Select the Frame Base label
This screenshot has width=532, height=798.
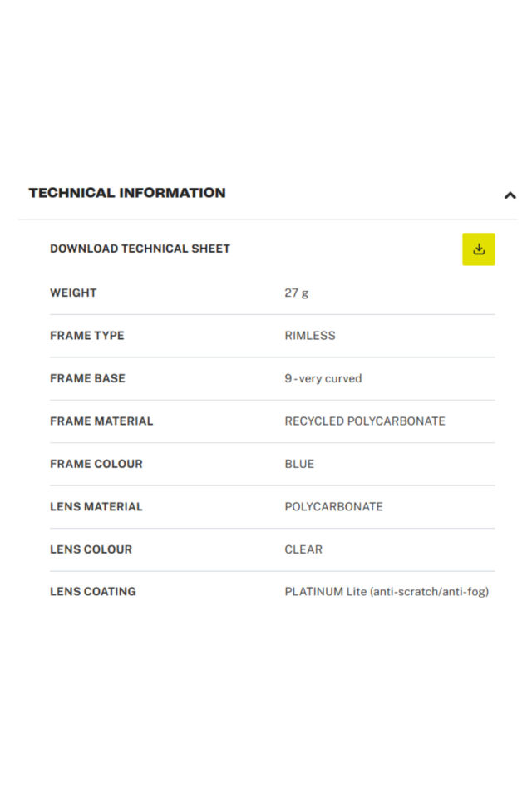coord(87,378)
